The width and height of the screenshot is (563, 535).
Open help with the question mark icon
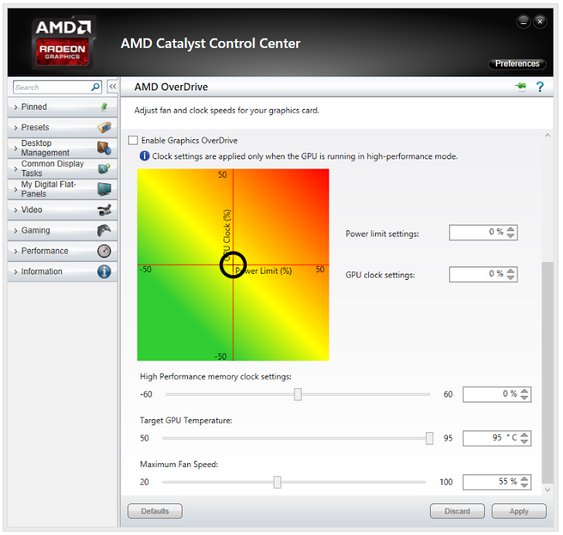click(540, 87)
